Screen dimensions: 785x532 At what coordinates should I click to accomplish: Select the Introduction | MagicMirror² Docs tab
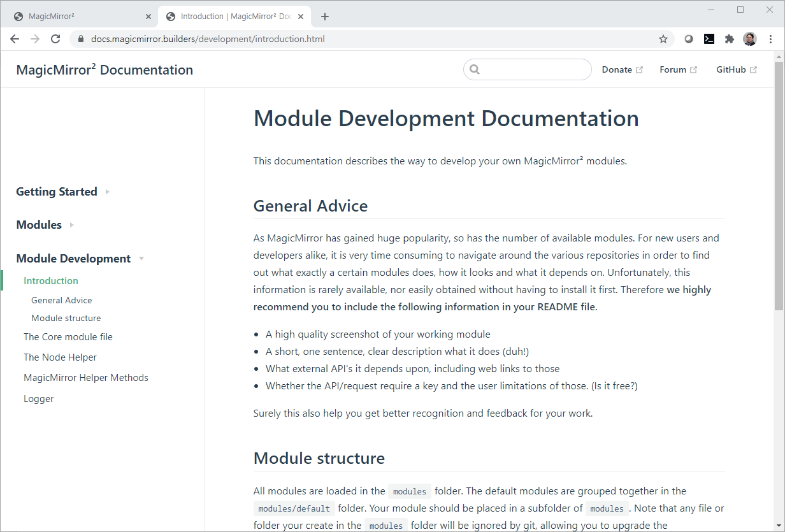235,17
